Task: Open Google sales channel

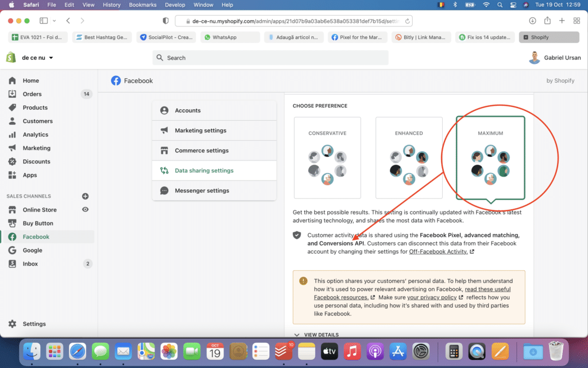Action: click(x=32, y=250)
